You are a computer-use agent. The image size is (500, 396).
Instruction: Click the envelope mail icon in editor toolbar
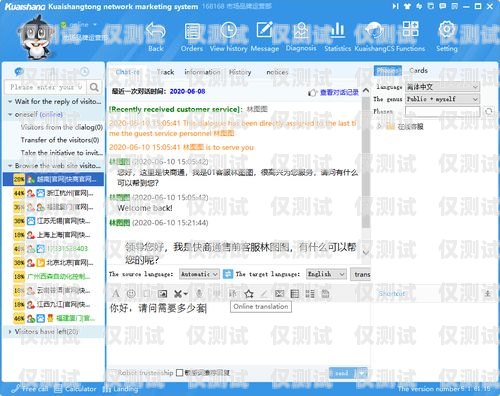coord(279,294)
